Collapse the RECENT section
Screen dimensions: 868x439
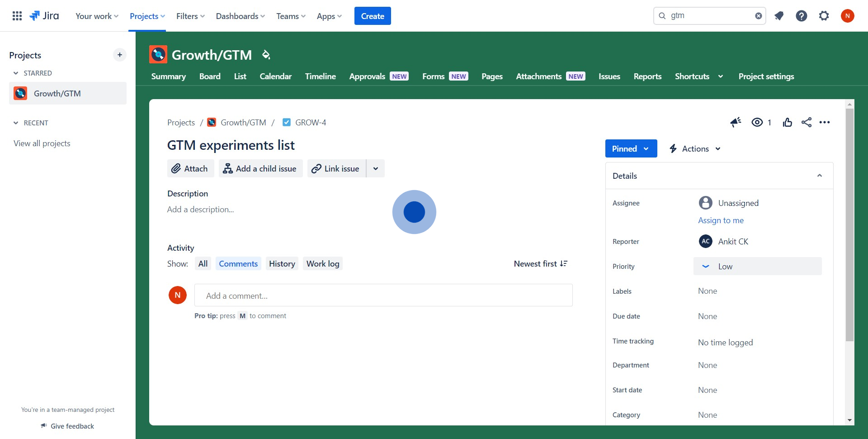(16, 123)
